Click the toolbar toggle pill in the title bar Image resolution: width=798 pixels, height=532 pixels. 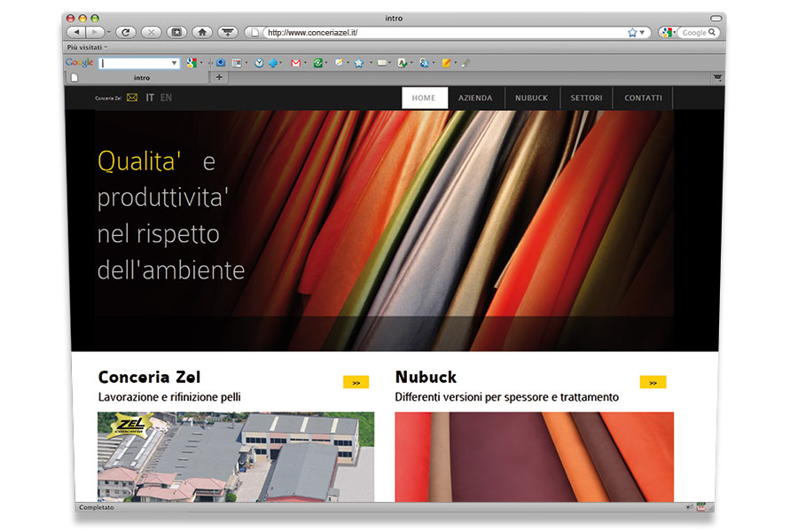coord(716,19)
